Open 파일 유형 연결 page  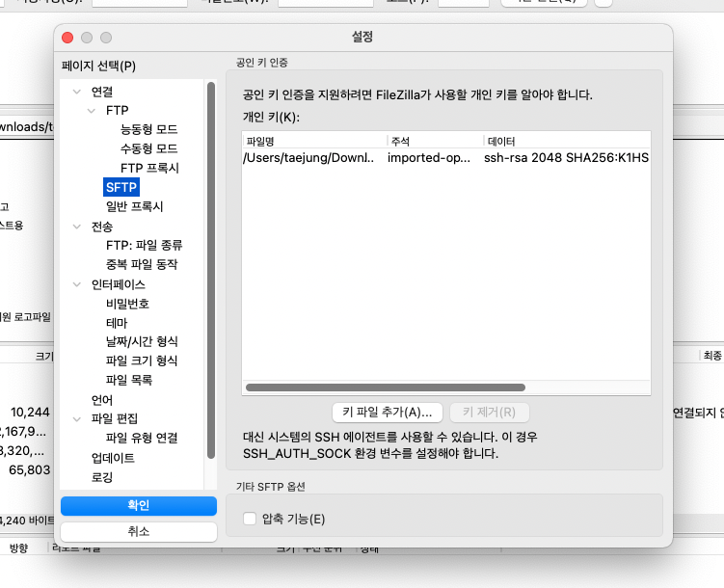pos(142,438)
